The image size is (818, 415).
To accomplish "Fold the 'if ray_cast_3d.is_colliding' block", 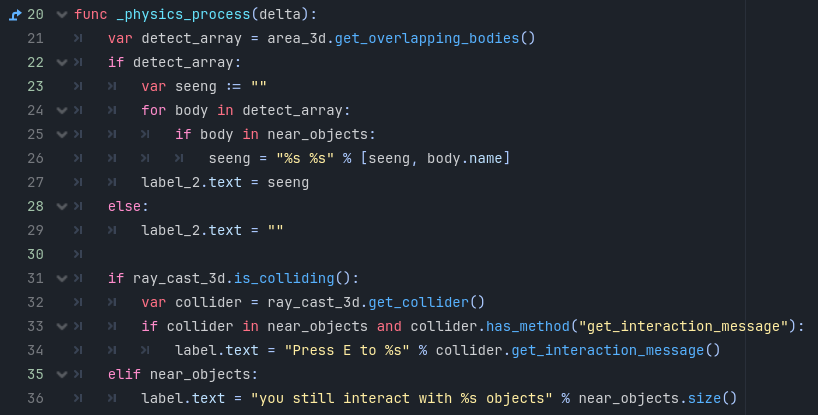I will pos(62,278).
